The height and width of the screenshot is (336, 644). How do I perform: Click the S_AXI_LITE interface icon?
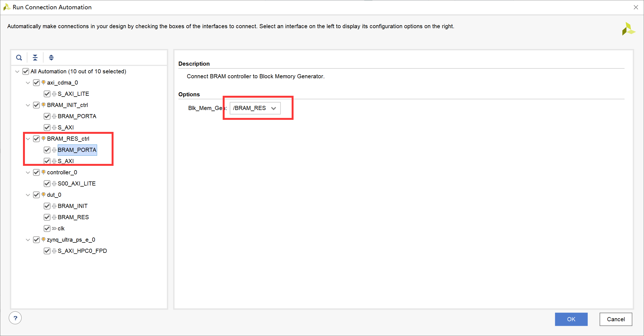(x=54, y=94)
